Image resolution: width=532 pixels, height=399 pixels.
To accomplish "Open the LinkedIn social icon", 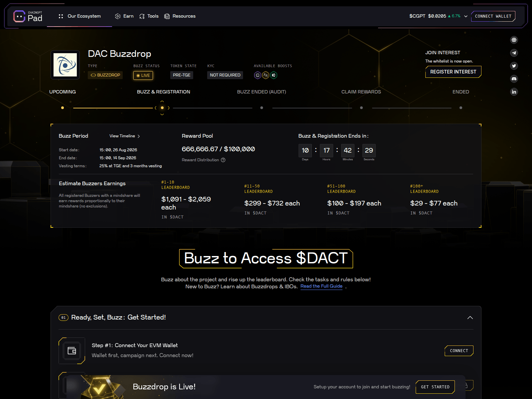I will [x=514, y=92].
